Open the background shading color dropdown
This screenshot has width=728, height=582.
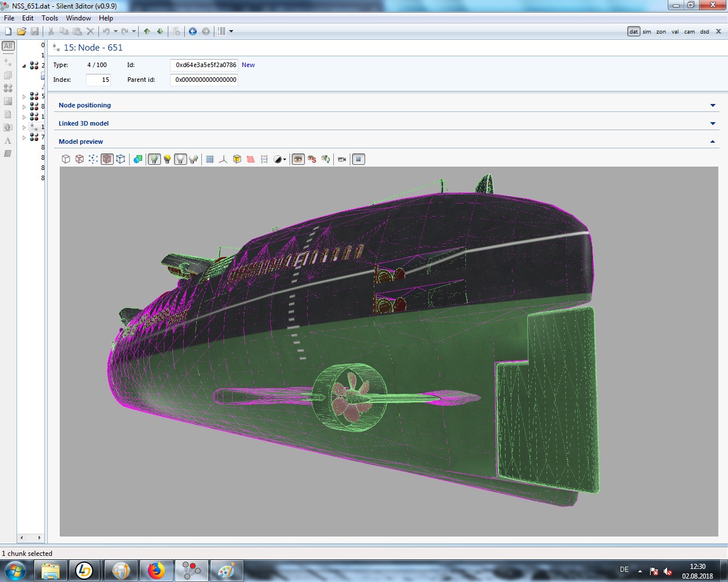tap(280, 159)
